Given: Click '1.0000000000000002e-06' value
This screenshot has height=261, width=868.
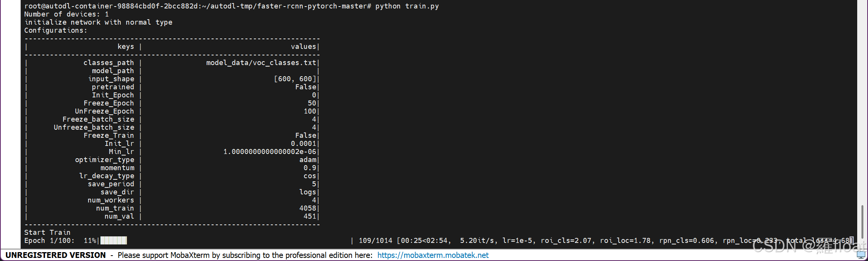Looking at the screenshot, I should (270, 152).
